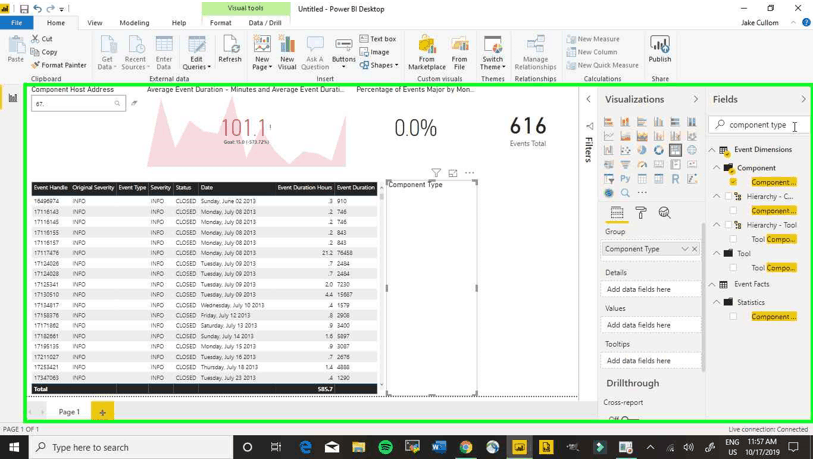Check Tool Compo... under Hierarchy - Tool

coord(733,239)
